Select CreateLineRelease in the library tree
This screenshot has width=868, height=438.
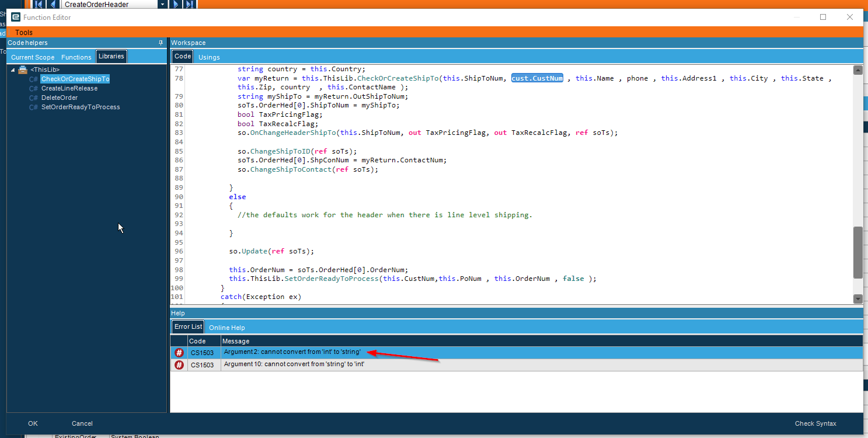69,88
